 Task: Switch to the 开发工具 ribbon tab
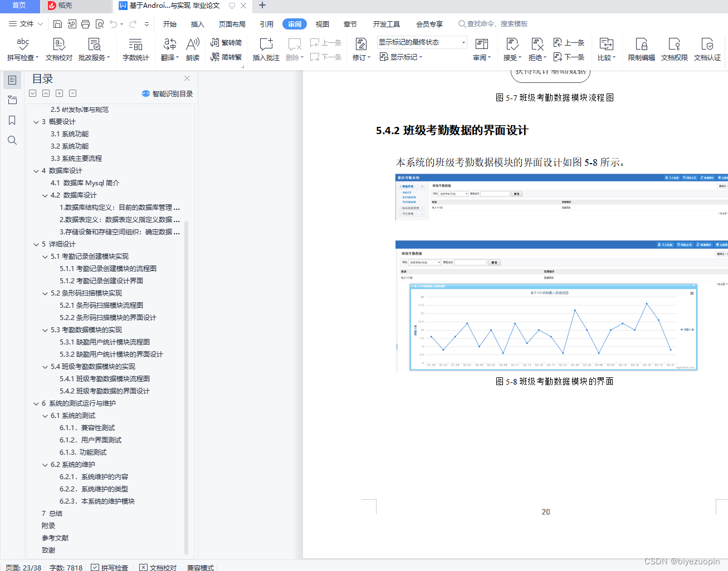(x=387, y=24)
